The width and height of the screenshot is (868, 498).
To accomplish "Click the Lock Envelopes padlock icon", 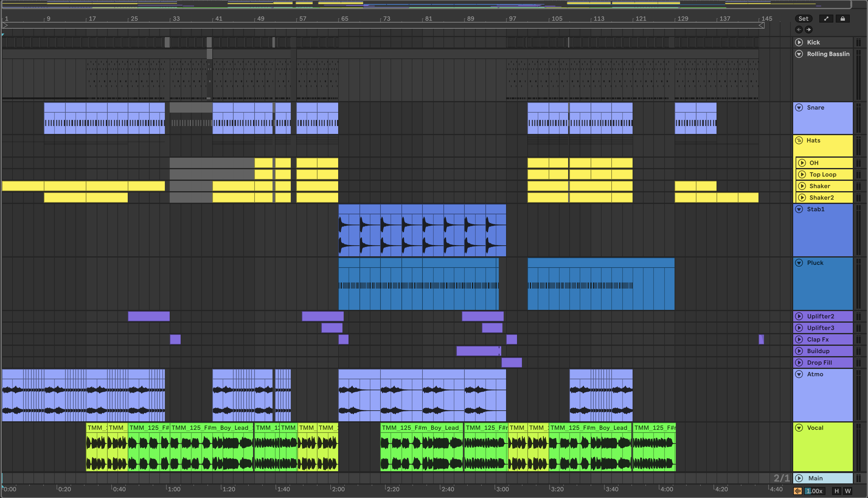I will (842, 19).
